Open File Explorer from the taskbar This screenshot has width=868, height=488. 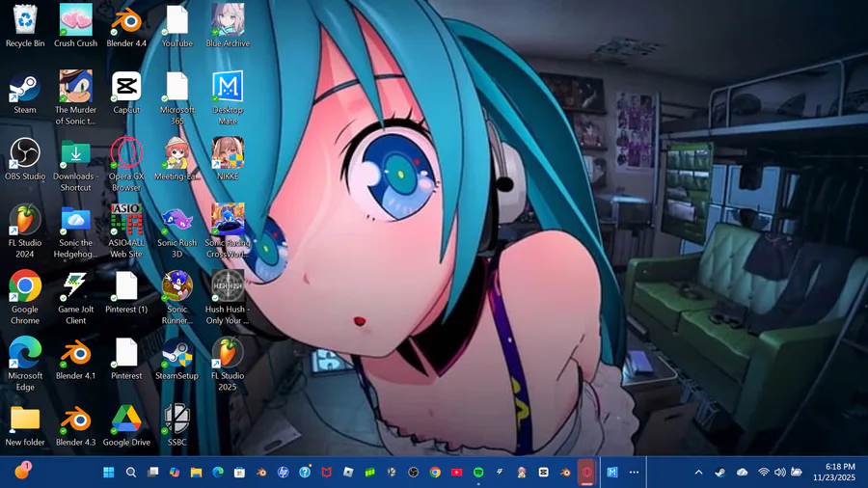click(196, 472)
